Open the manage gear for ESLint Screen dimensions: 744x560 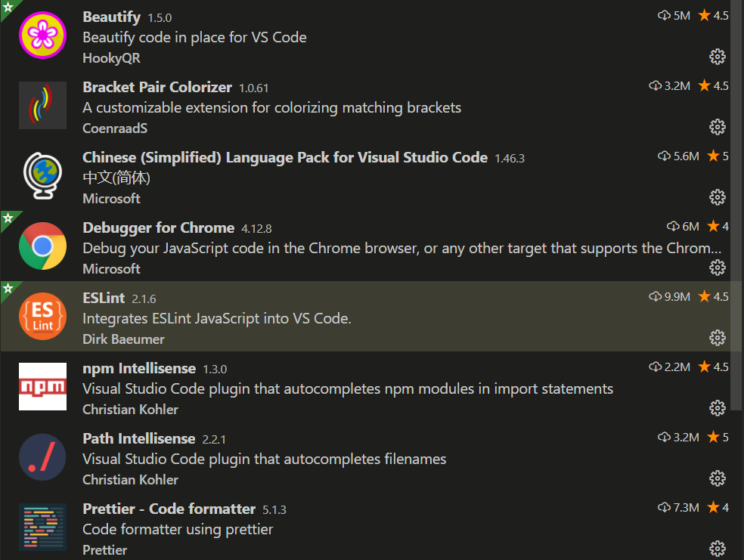718,337
